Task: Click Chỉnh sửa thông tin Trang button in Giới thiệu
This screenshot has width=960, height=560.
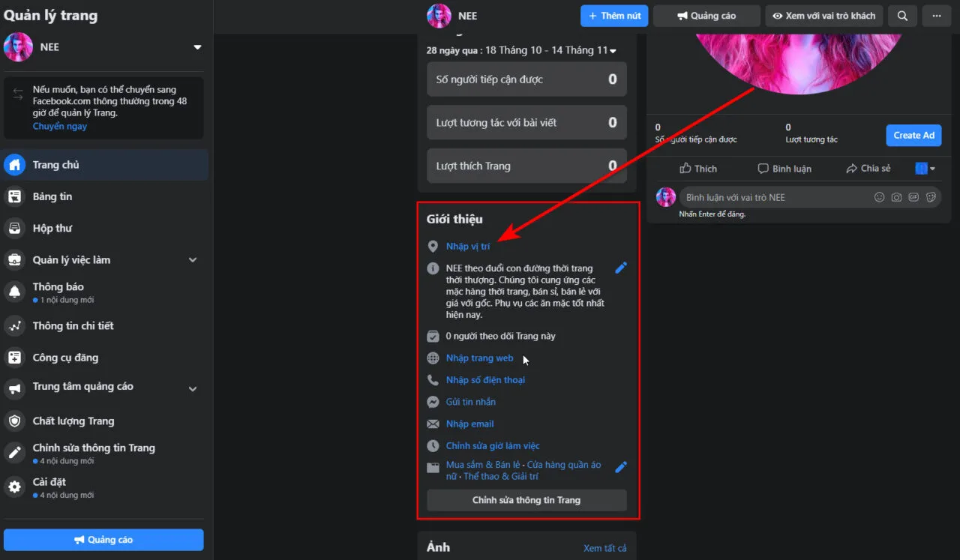Action: [526, 500]
